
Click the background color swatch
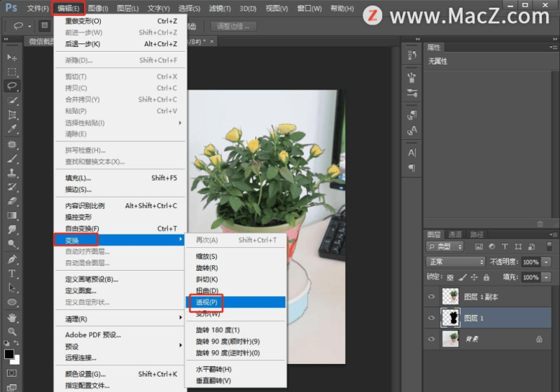tap(16, 361)
